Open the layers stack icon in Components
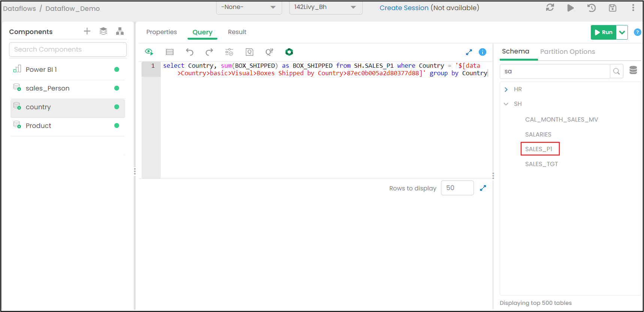The height and width of the screenshot is (312, 644). (x=103, y=31)
